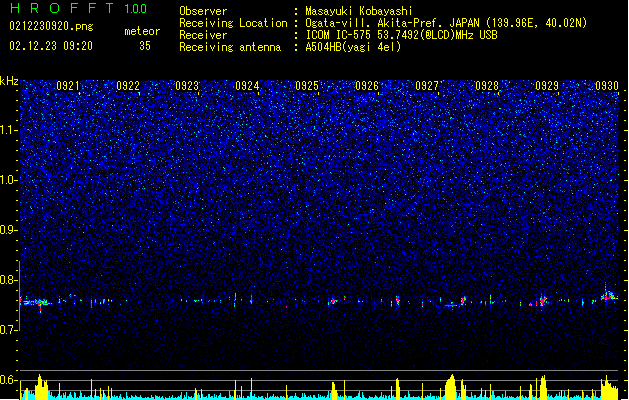Click the Ogata-vill. Akita-Pref. JAPAN location text
629x400 pixels.
point(446,23)
